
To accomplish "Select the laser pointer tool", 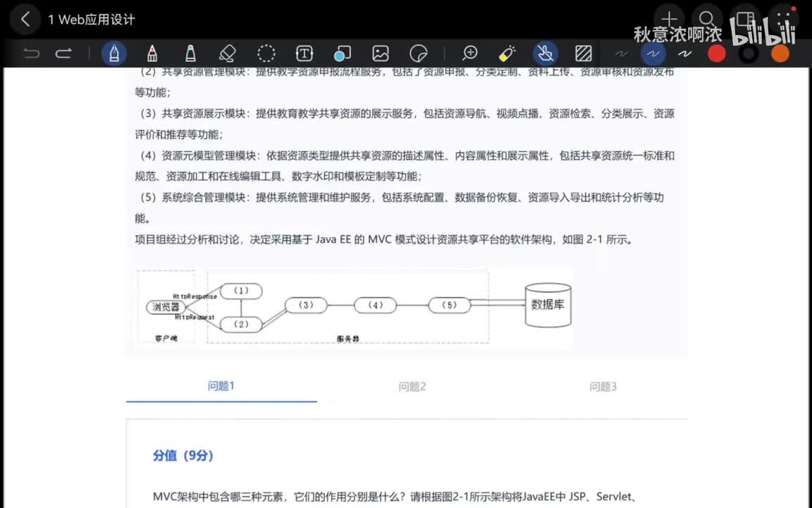I will 508,54.
